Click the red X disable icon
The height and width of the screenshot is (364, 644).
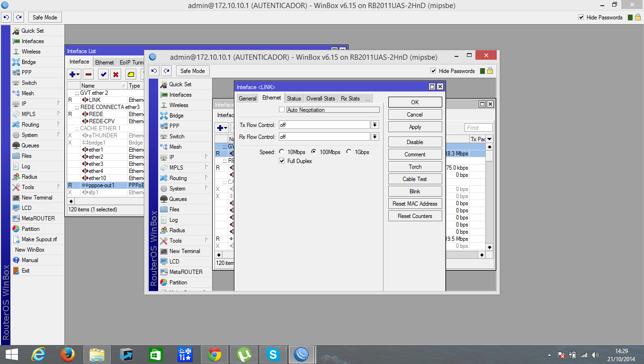(x=116, y=74)
